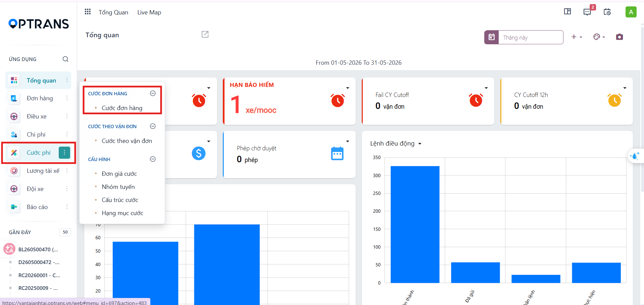This screenshot has height=305, width=644.
Task: Open dropdown arrow on Fail CY Cutoff card
Action: (x=486, y=88)
